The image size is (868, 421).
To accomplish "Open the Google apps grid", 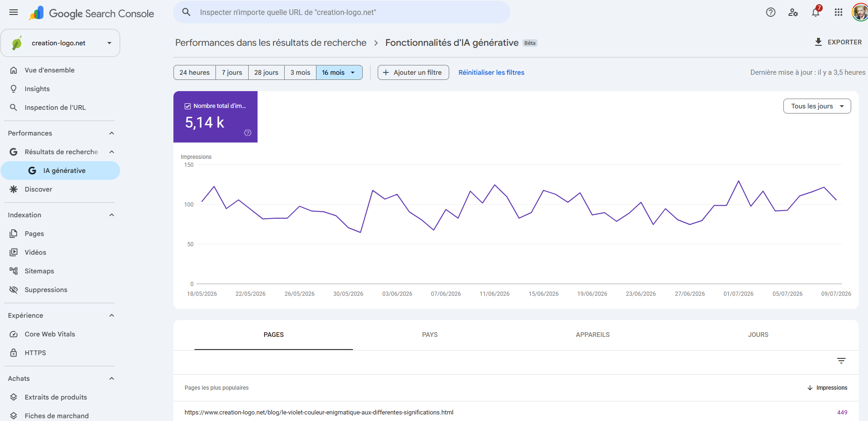I will (839, 12).
